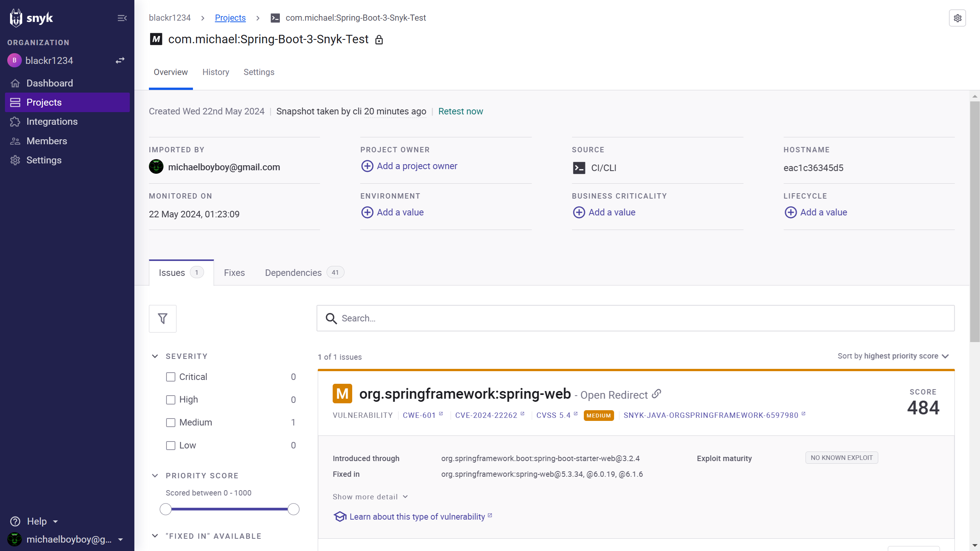Copy link icon next to Open Redirect
The image size is (980, 551).
[657, 394]
